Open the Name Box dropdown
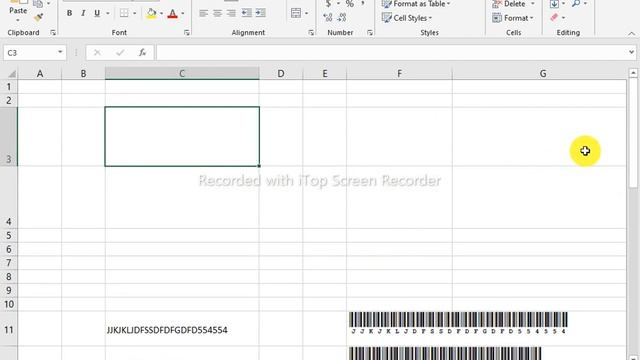The height and width of the screenshot is (360, 640). (x=60, y=52)
